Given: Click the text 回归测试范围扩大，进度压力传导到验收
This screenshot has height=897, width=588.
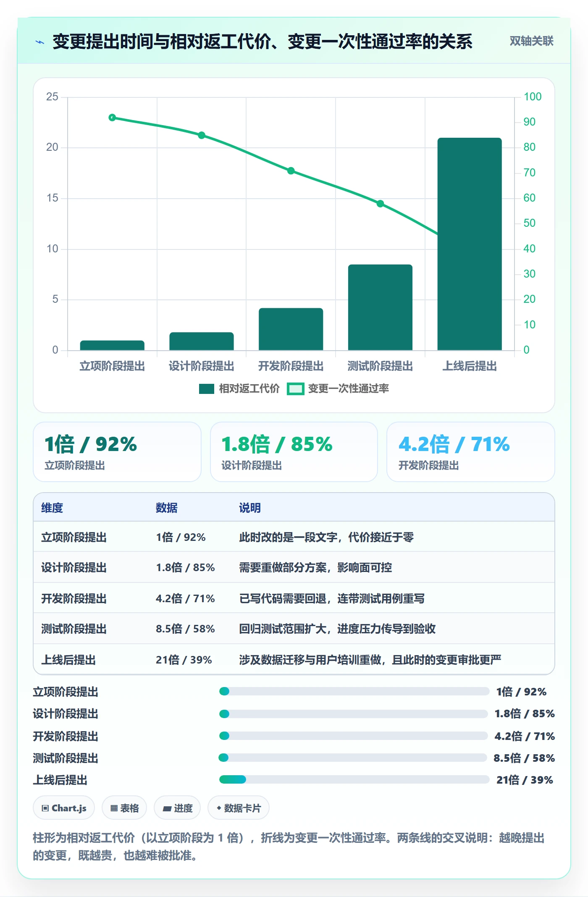Looking at the screenshot, I should (337, 629).
